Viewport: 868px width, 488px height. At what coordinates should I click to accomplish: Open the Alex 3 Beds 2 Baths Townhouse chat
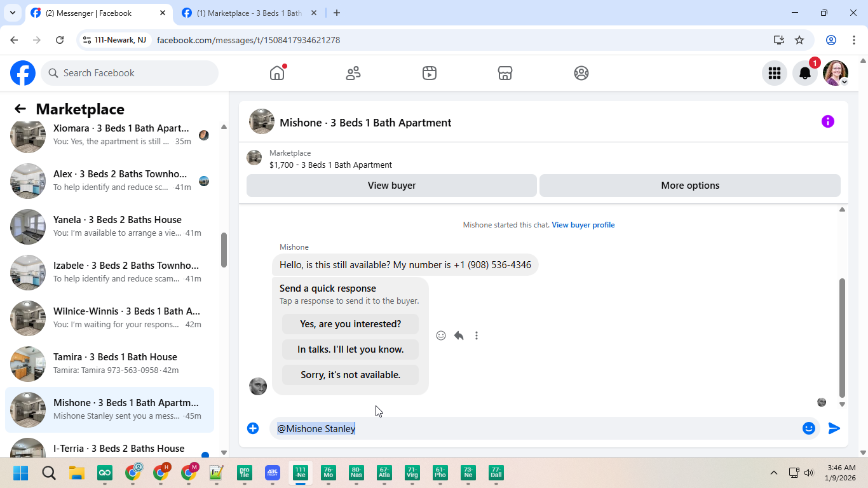[x=110, y=180]
